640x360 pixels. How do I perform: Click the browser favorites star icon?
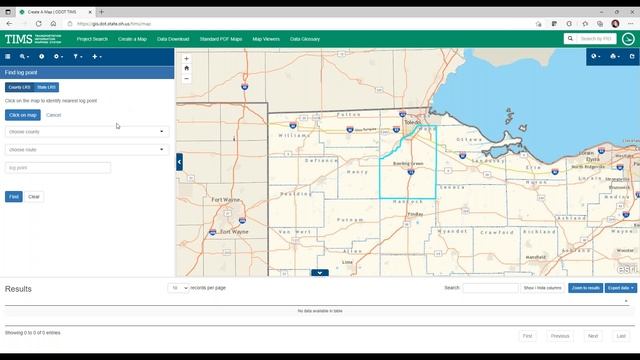pos(585,24)
